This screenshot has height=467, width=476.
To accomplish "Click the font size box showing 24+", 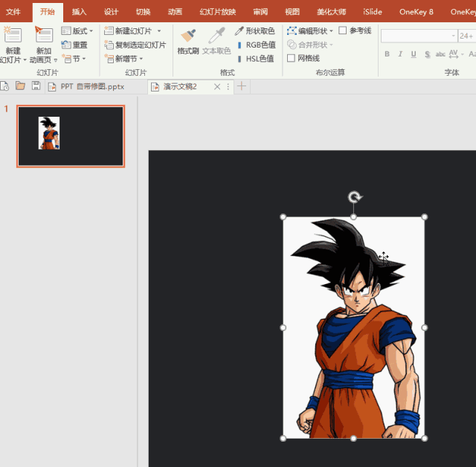I will (x=466, y=36).
